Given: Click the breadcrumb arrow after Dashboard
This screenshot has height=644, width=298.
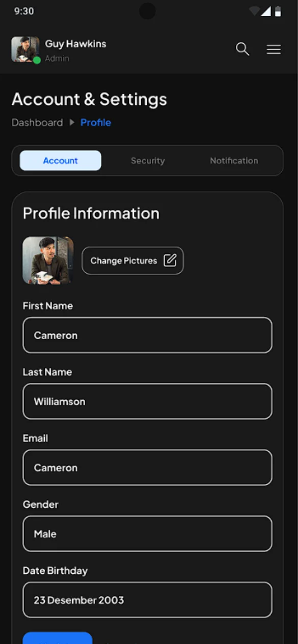Looking at the screenshot, I should click(x=71, y=122).
